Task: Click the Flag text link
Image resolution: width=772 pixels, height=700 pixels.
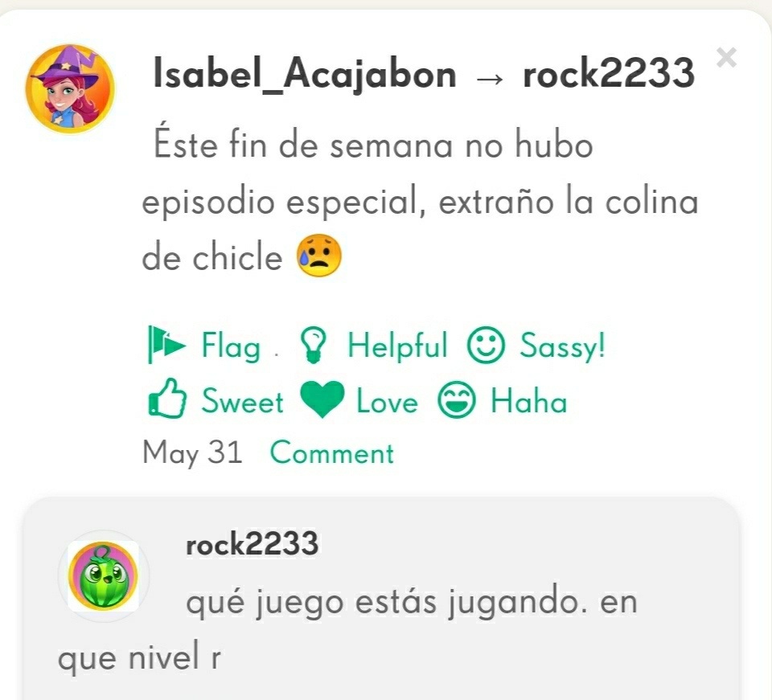Action: point(231,346)
